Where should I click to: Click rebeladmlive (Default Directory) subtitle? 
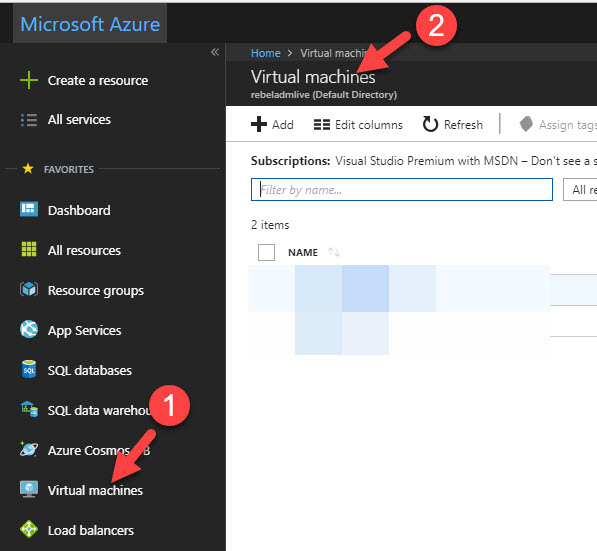[324, 95]
